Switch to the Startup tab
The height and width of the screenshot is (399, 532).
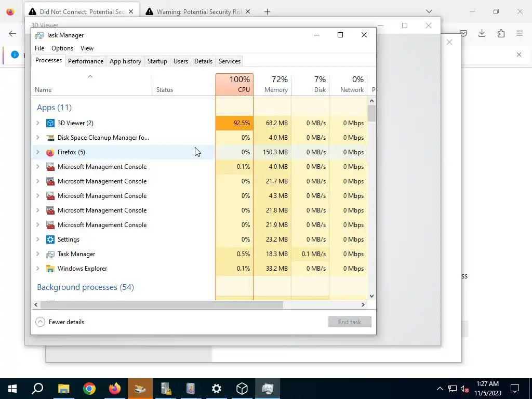point(157,61)
